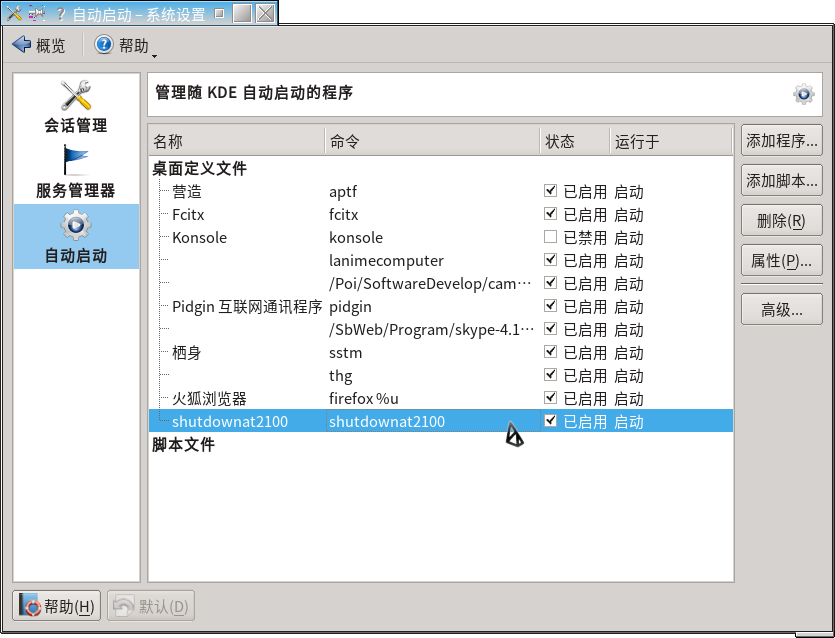The height and width of the screenshot is (638, 835).
Task: Click the back arrow icon next to 概览
Action: [21, 45]
